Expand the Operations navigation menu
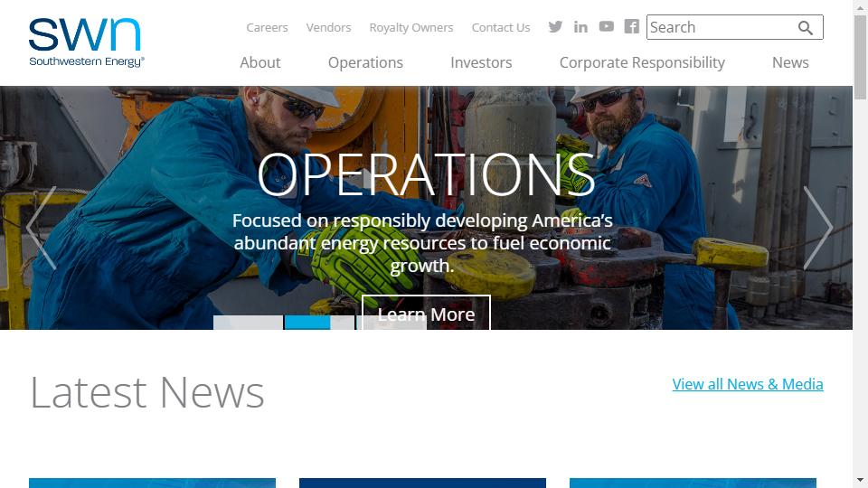This screenshot has height=488, width=868. pos(365,62)
